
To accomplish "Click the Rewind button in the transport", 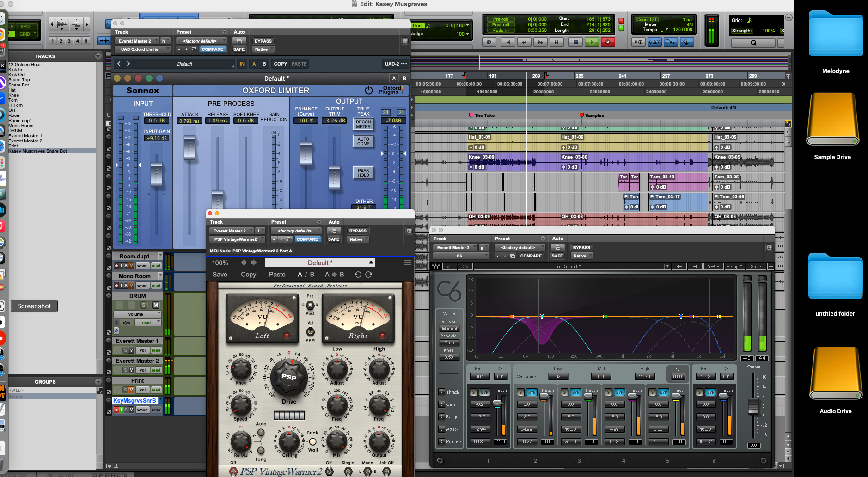I will tap(524, 42).
